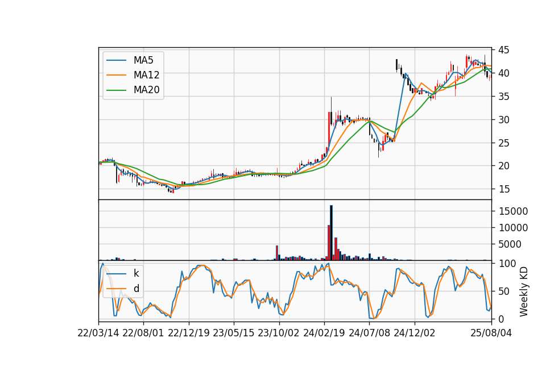Image resolution: width=546 pixels, height=392 pixels.
Task: Click the d legend label in KD panel
Action: 136,289
